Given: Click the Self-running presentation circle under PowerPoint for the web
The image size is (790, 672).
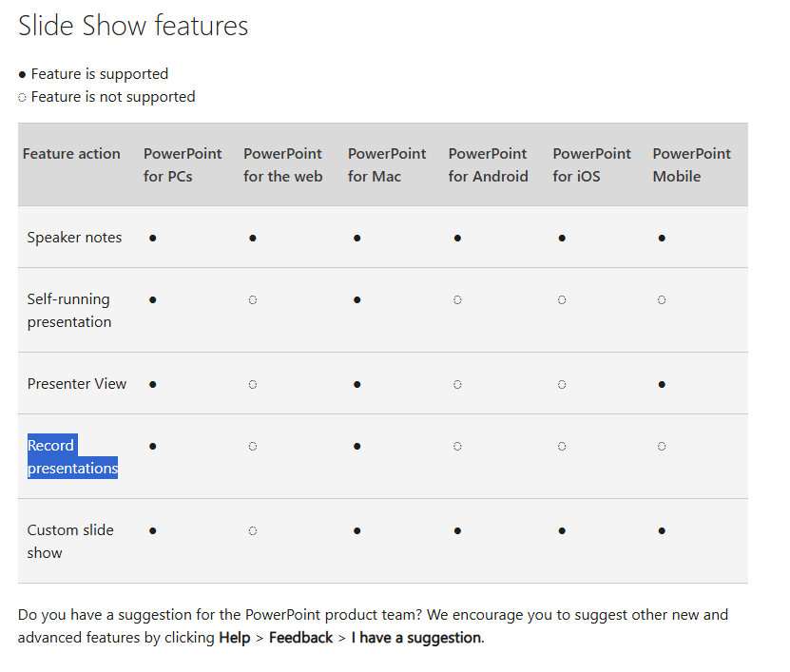Looking at the screenshot, I should pos(253,299).
